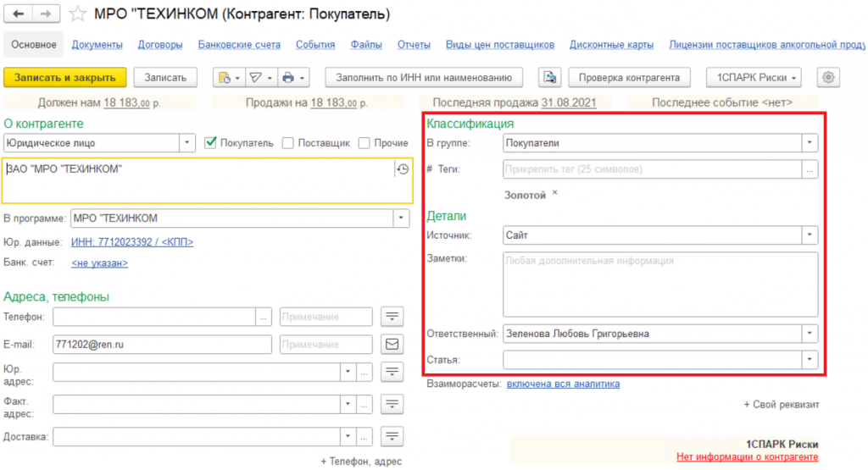868x470 pixels.
Task: Open the ellipsis button in Доставка field
Action: pyautogui.click(x=364, y=436)
